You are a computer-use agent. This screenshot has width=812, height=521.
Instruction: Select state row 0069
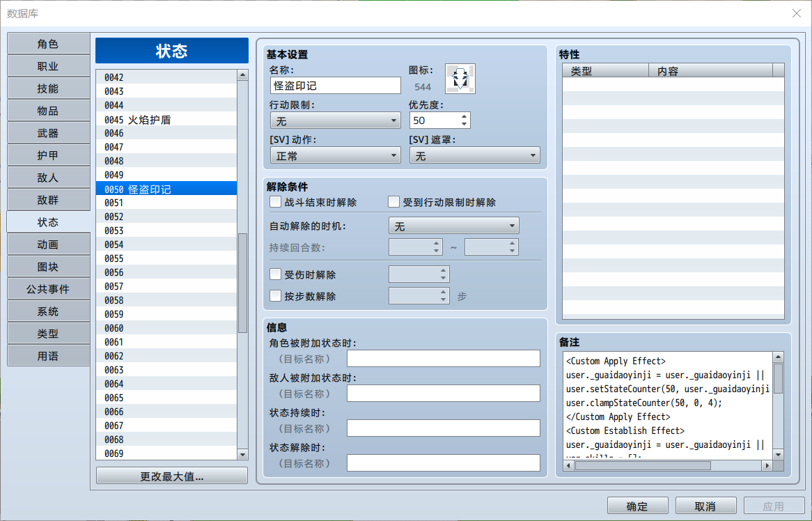click(x=166, y=453)
